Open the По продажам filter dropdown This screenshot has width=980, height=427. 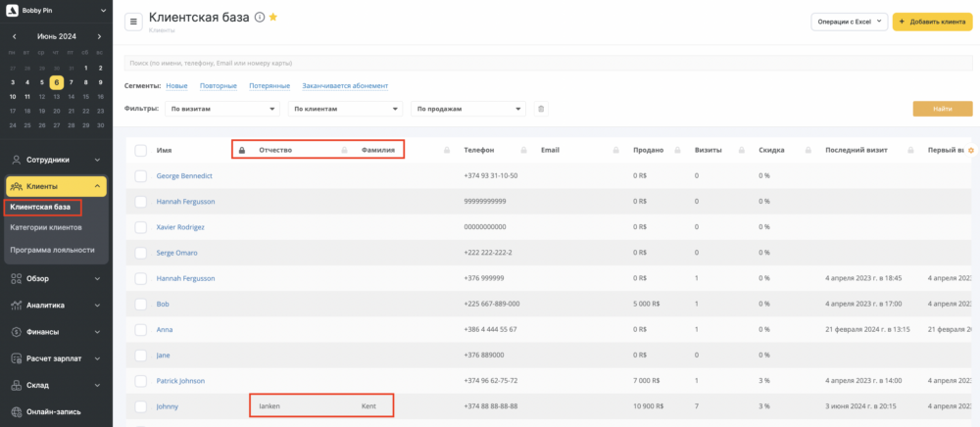pos(468,109)
